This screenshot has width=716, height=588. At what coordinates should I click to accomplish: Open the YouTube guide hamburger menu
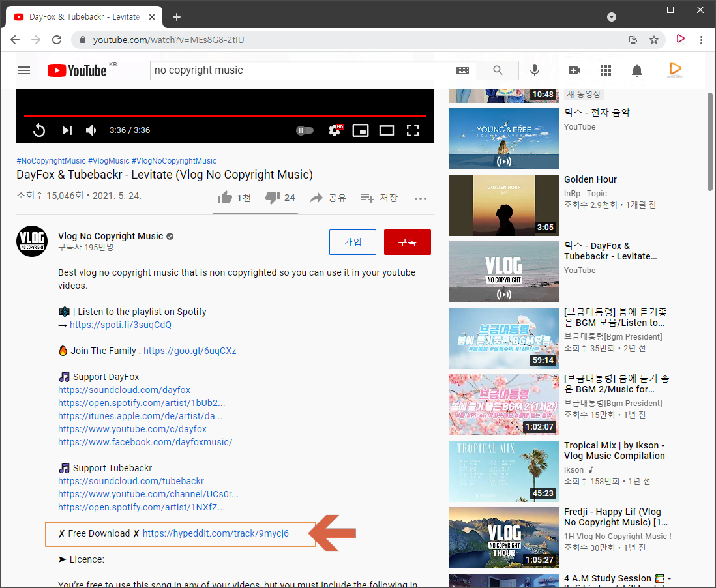24,70
